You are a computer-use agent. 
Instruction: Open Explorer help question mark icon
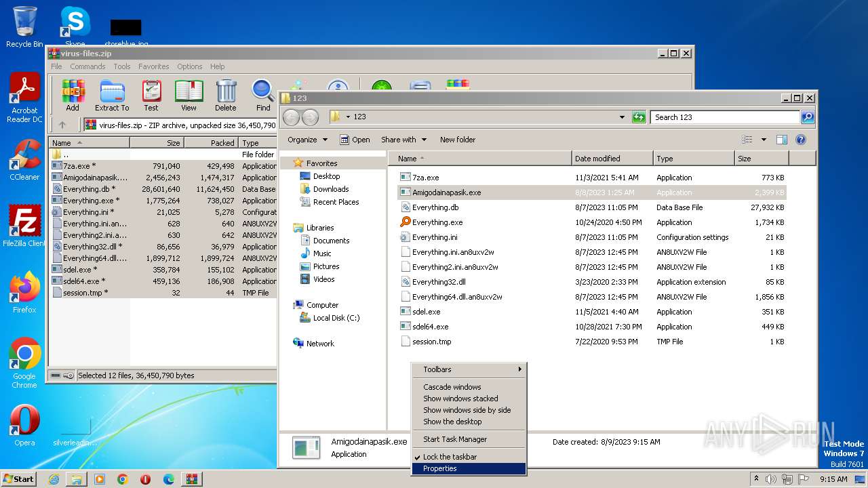[x=801, y=140]
